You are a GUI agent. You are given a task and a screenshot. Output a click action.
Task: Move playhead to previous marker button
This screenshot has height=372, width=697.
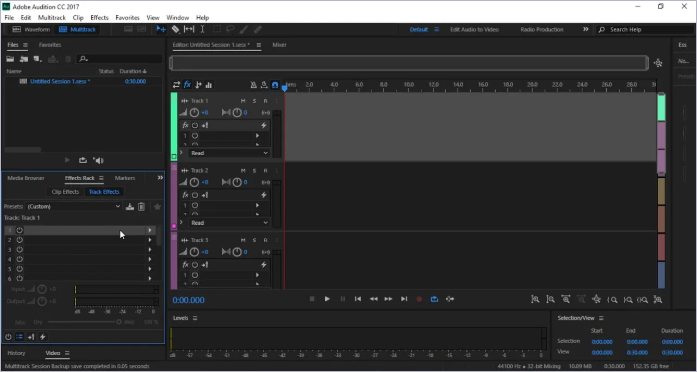pos(358,299)
